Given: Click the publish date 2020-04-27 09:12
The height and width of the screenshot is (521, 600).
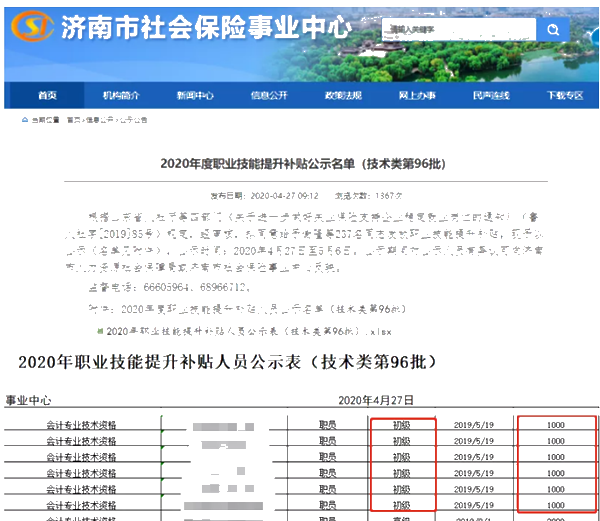Looking at the screenshot, I should pos(284,196).
